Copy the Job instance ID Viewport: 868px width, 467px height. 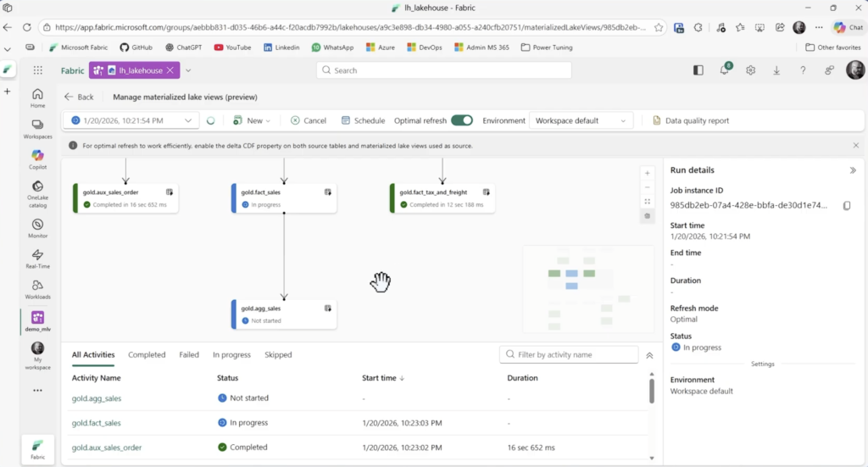pyautogui.click(x=847, y=206)
